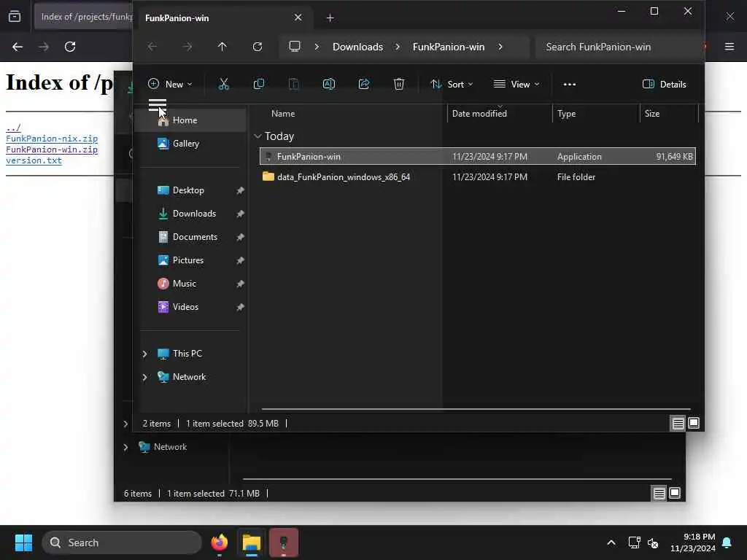Switch back window to details view layout
This screenshot has width=747, height=560.
click(x=659, y=494)
